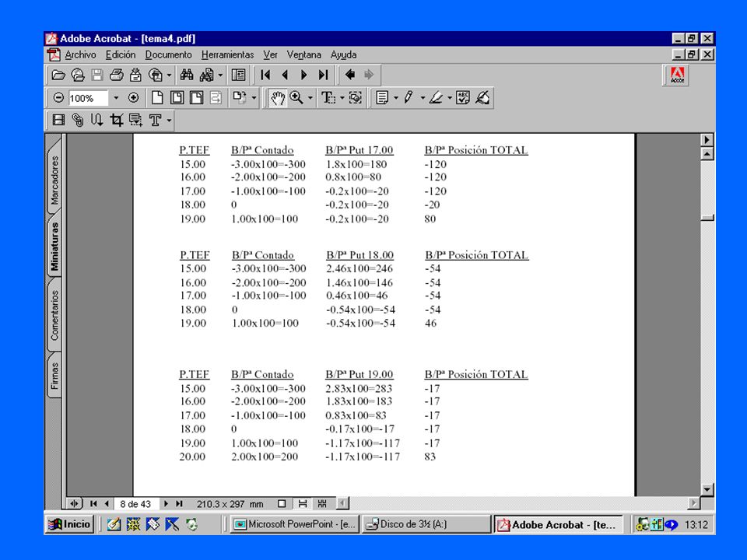
Task: Toggle the navigation pane icon
Action: (238, 75)
